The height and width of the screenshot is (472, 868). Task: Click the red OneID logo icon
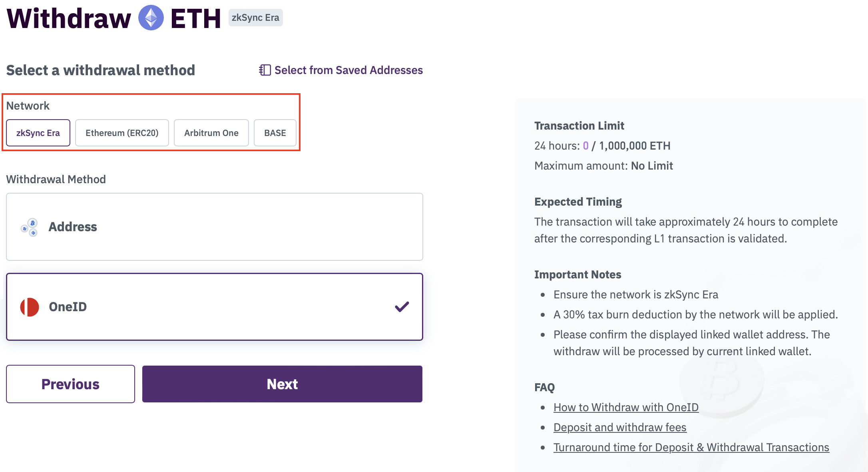[30, 307]
